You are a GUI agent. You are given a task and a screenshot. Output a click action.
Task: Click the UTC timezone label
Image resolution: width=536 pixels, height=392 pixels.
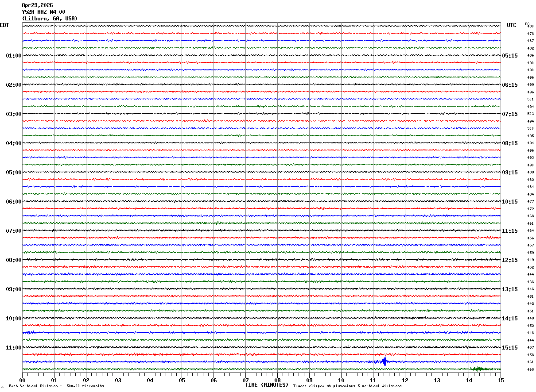click(512, 25)
